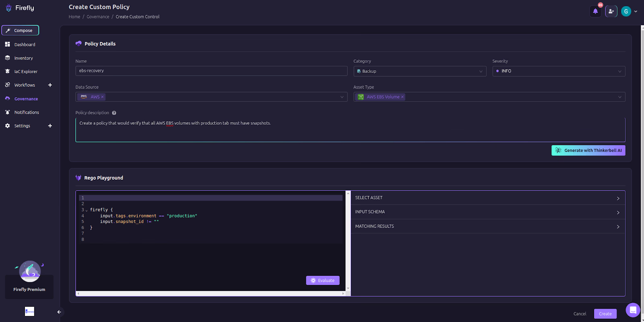The height and width of the screenshot is (322, 644).
Task: Open Settings in sidebar
Action: click(22, 126)
